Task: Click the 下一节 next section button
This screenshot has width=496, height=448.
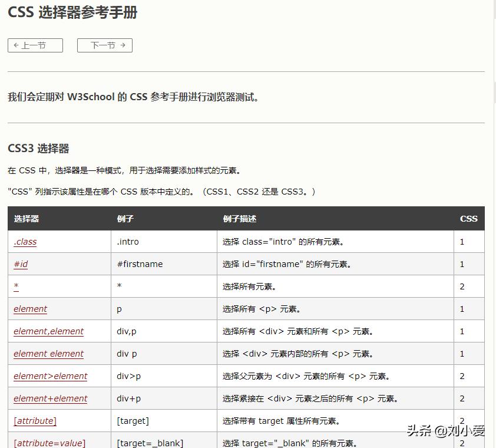Action: [x=104, y=45]
